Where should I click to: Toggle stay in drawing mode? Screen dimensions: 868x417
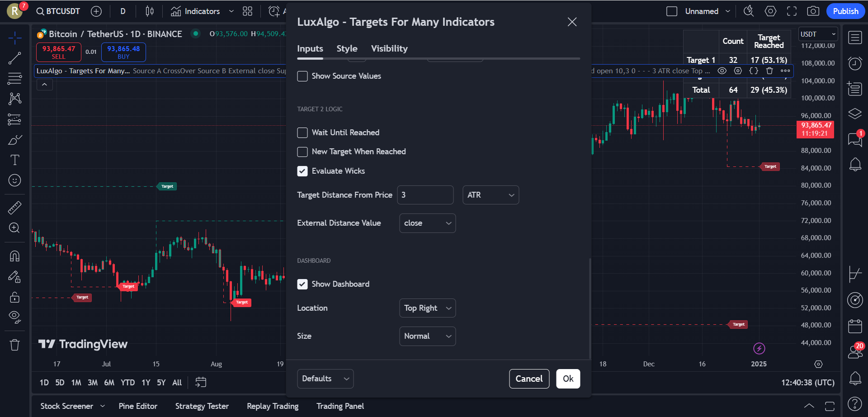(14, 276)
